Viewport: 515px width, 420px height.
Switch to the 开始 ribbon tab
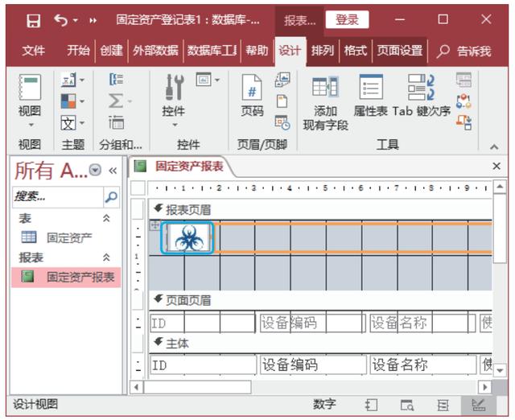78,51
